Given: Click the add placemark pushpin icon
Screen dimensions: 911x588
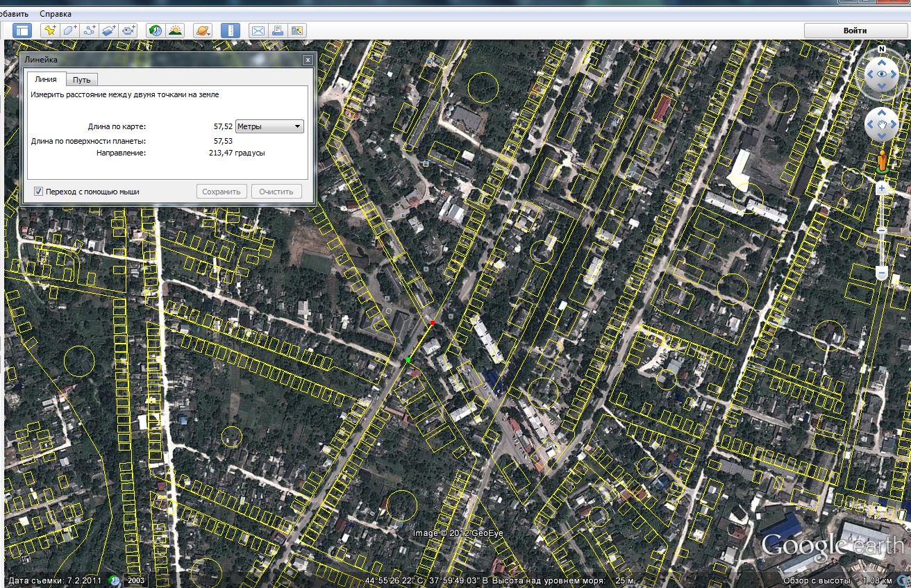Looking at the screenshot, I should (x=50, y=31).
